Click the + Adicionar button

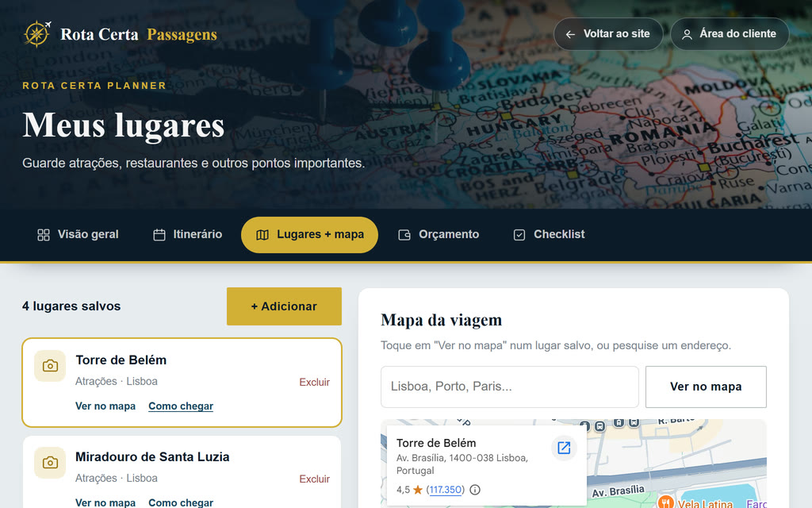coord(285,306)
